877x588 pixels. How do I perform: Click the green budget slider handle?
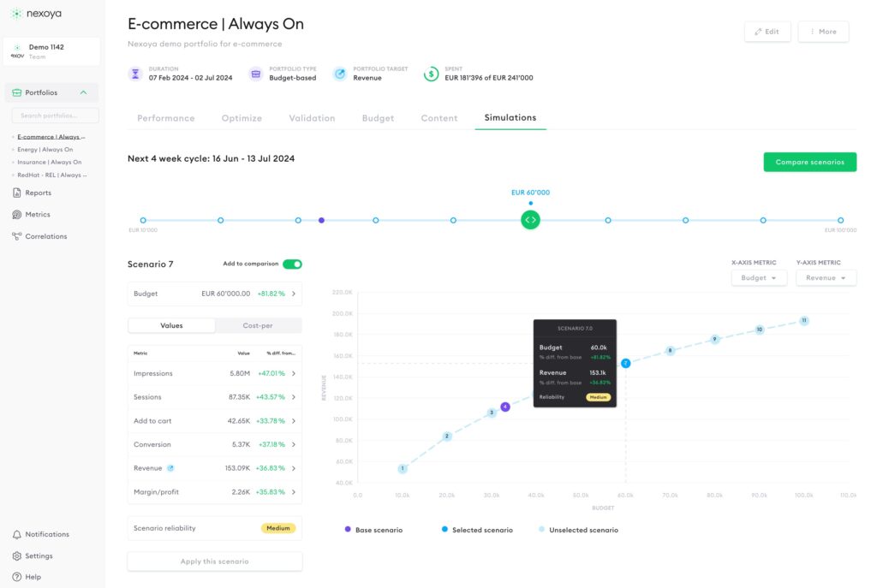coord(530,220)
